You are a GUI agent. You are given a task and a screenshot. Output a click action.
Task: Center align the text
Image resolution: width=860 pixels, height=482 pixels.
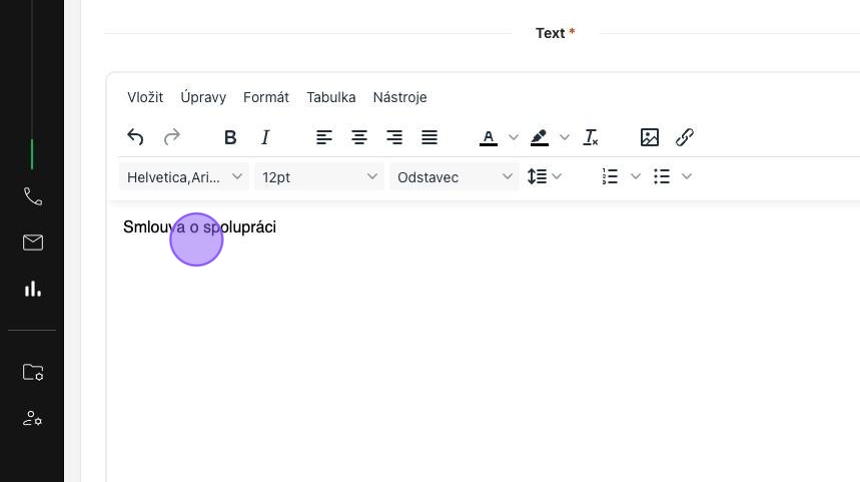[359, 137]
